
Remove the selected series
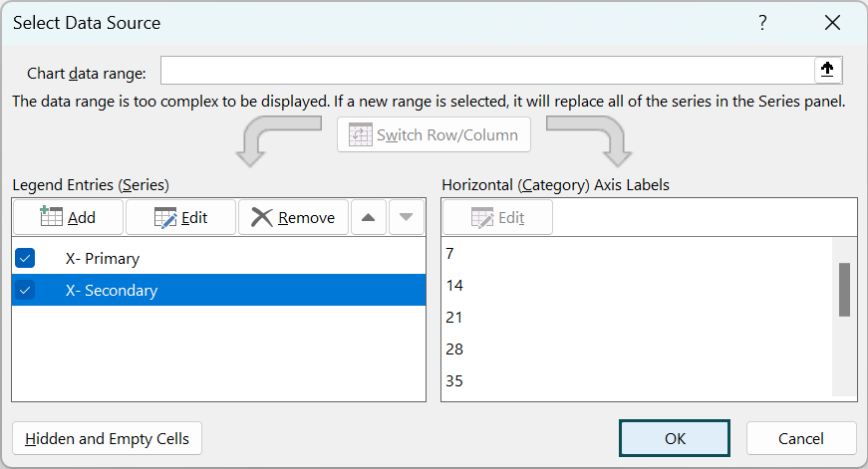pyautogui.click(x=293, y=217)
